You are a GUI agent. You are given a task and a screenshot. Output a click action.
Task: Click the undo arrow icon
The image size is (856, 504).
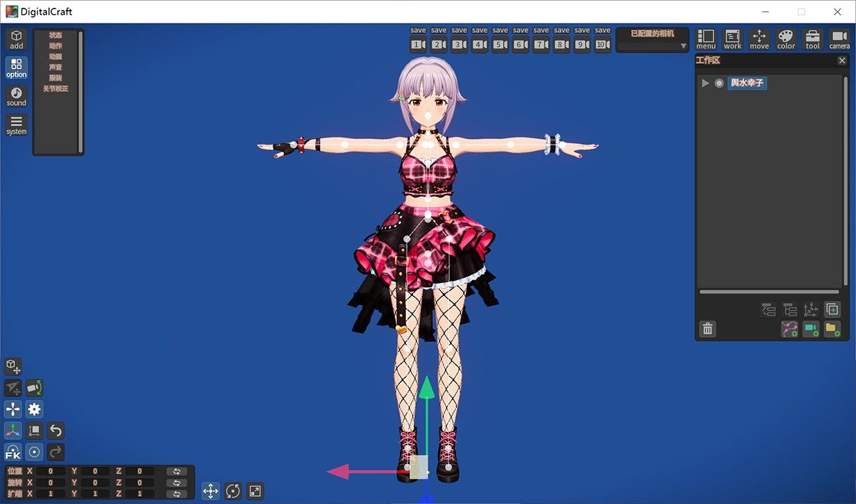(x=56, y=431)
